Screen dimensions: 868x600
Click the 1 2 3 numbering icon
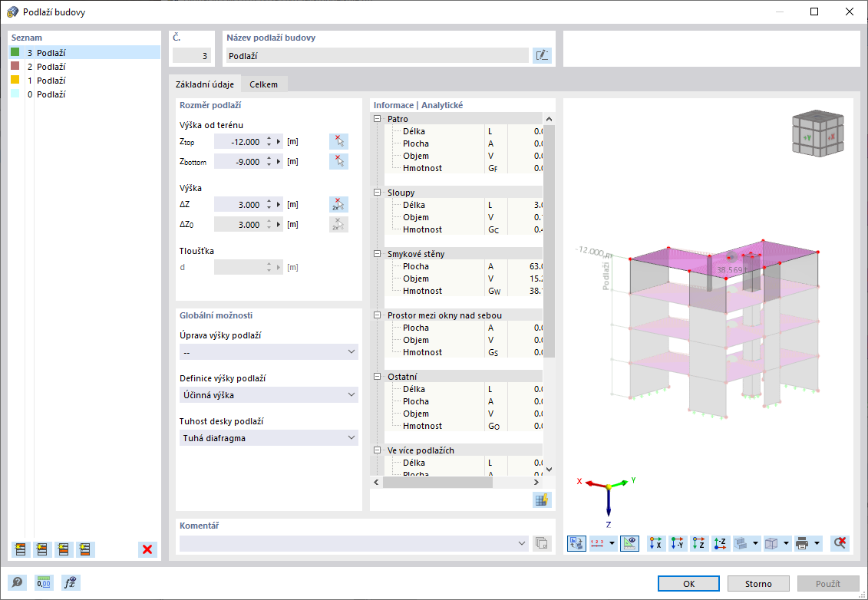(597, 543)
